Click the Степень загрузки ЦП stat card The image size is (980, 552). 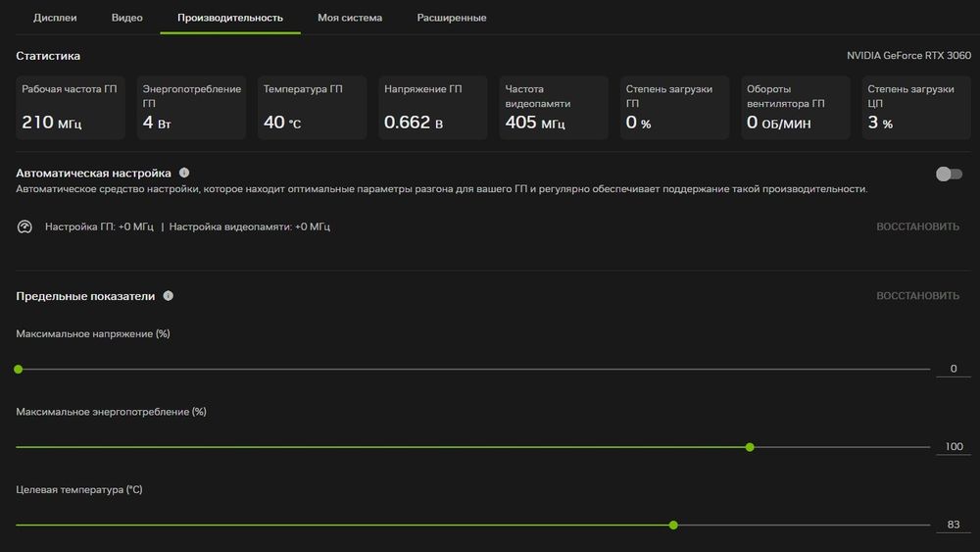click(x=916, y=108)
